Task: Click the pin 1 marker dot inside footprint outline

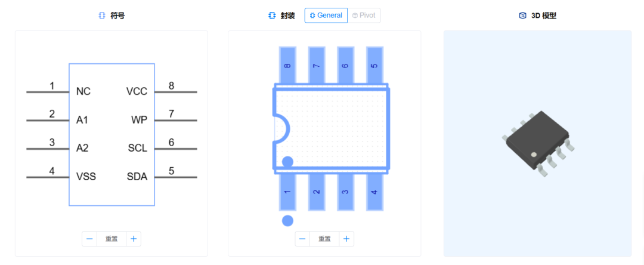Action: tap(287, 162)
